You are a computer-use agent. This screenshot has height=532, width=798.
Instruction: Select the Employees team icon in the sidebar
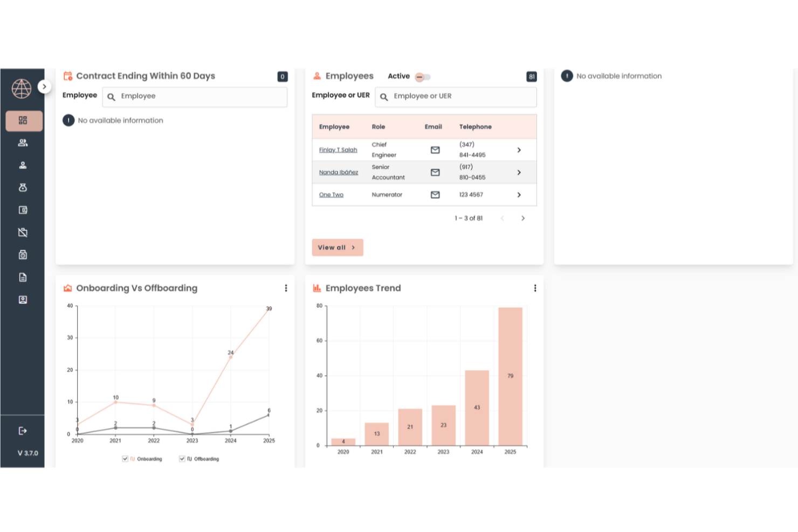click(23, 142)
